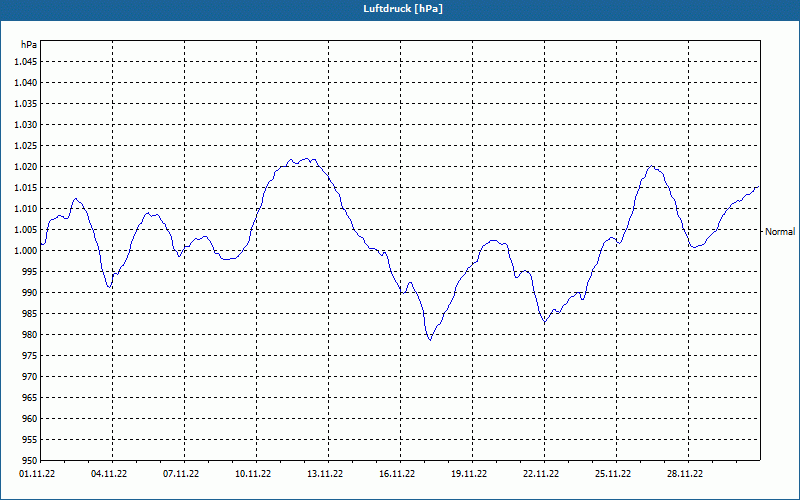Click the 25.11.22 date label
The image size is (800, 500).
(612, 473)
